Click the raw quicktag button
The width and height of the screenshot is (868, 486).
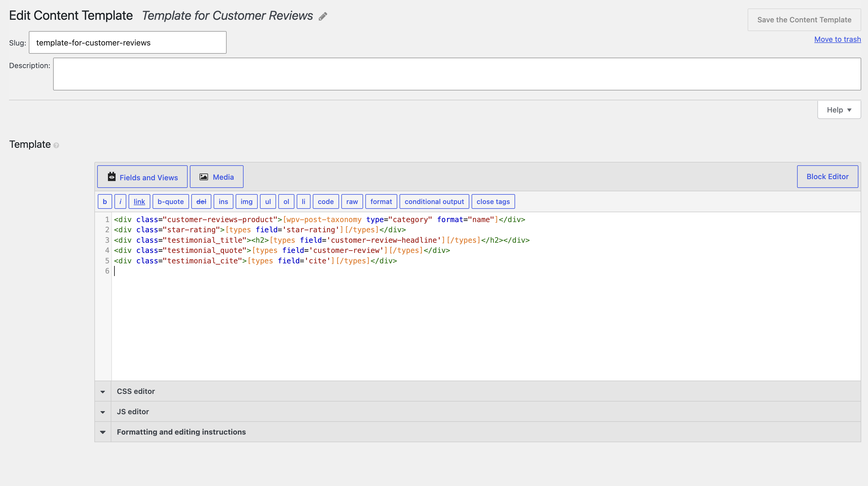point(352,201)
